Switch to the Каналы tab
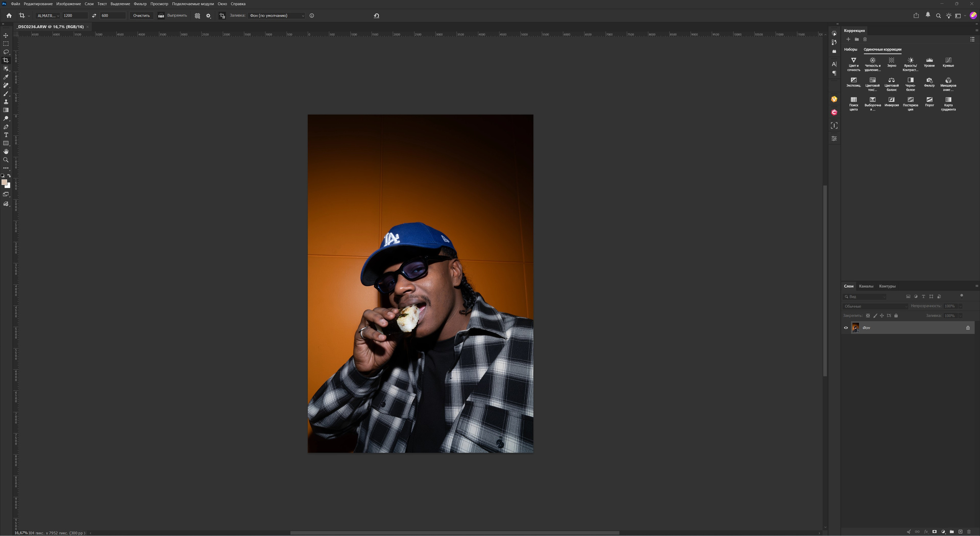 click(x=866, y=286)
